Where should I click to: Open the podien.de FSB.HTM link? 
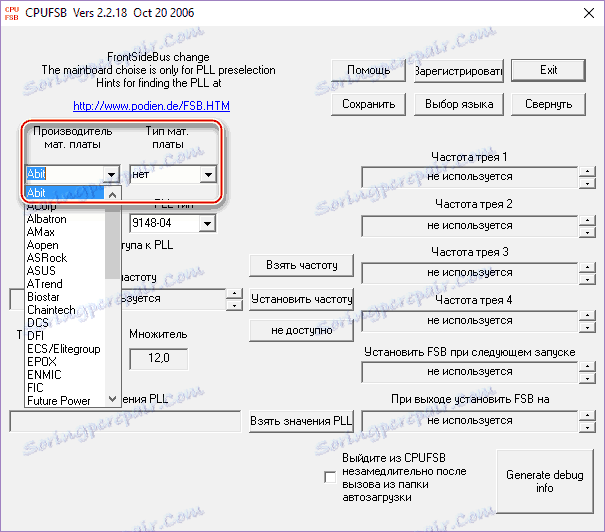pyautogui.click(x=151, y=106)
